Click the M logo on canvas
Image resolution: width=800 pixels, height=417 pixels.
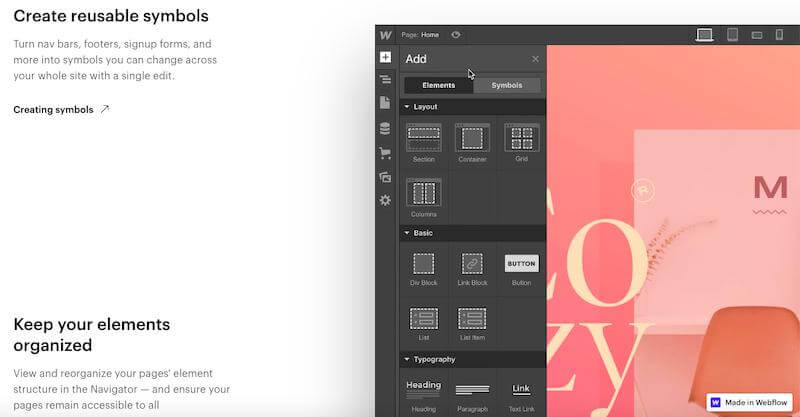770,188
